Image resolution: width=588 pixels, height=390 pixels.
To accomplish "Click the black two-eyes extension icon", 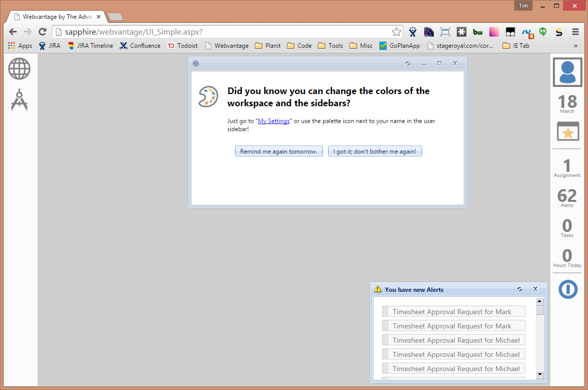I will (510, 32).
